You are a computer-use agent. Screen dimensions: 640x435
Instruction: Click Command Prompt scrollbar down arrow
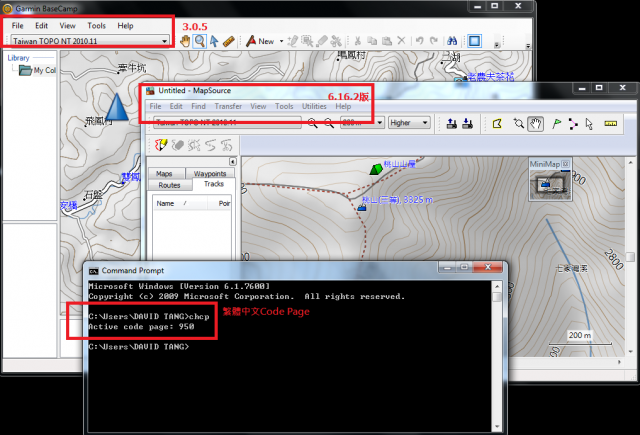[x=497, y=427]
